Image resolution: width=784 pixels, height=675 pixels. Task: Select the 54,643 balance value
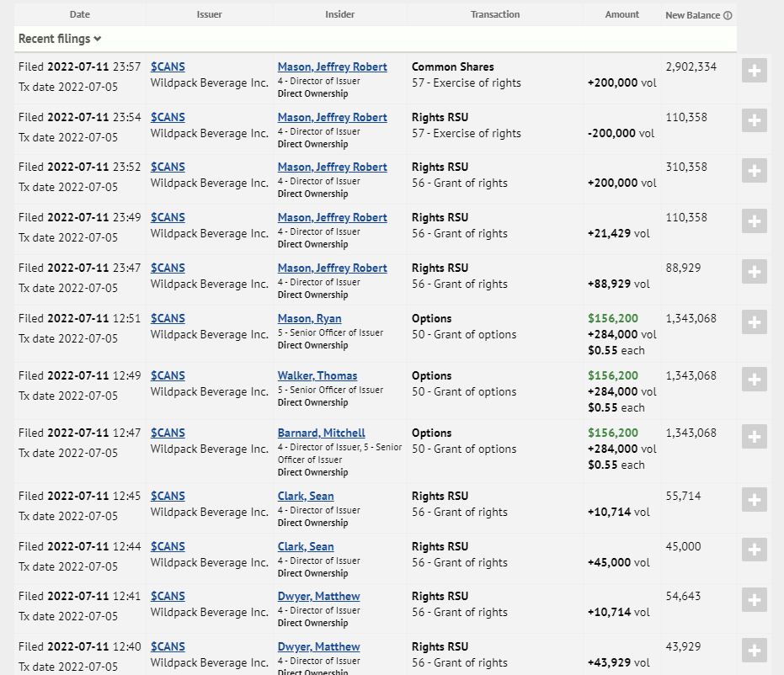tap(683, 596)
